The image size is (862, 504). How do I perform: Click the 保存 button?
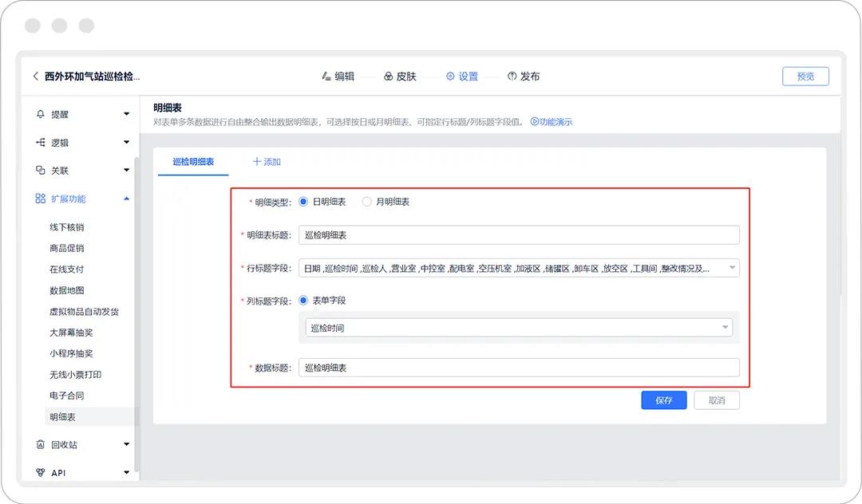[663, 400]
